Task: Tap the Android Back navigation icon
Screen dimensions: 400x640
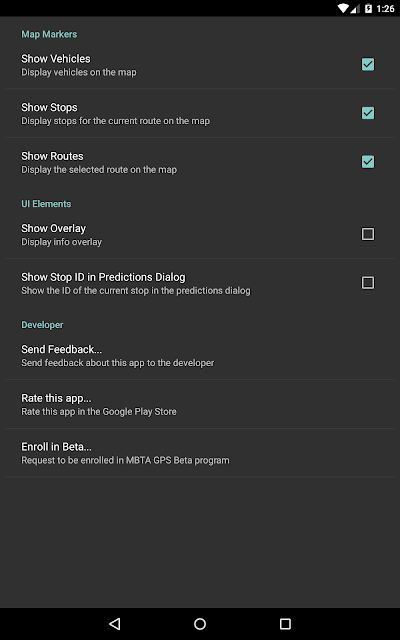Action: (115, 624)
